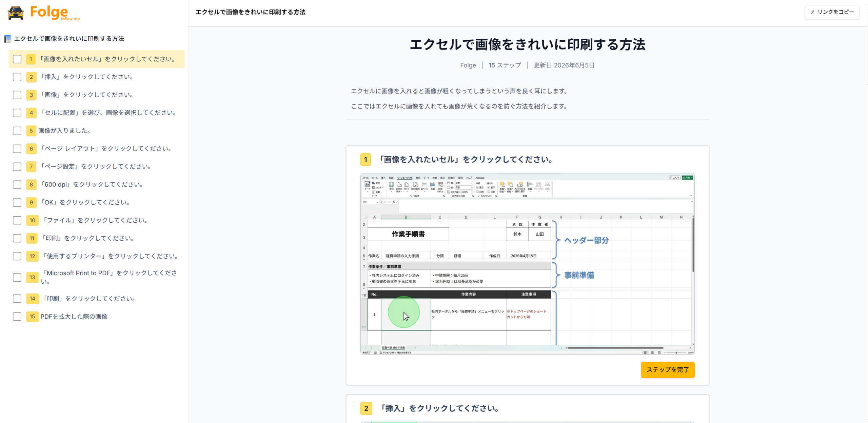Image resolution: width=868 pixels, height=423 pixels.
Task: Check the checkbox for step 3 「画像」
Action: click(x=17, y=95)
